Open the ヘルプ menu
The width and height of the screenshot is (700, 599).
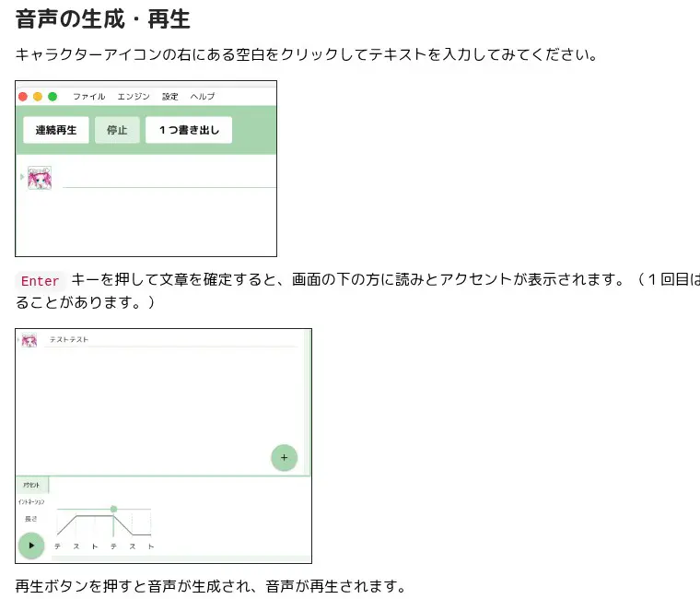click(203, 97)
